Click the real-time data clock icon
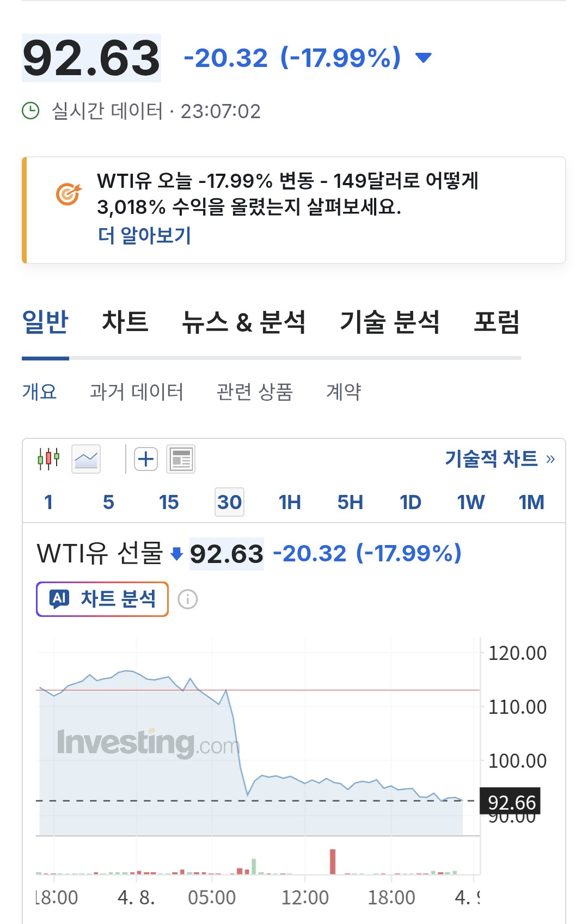The height and width of the screenshot is (924, 588). [30, 111]
